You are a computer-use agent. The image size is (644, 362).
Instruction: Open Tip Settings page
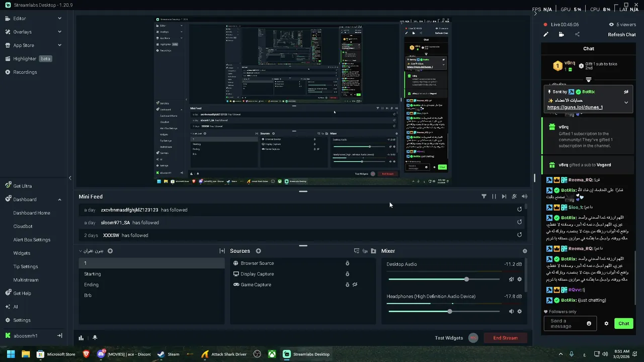[26, 266]
